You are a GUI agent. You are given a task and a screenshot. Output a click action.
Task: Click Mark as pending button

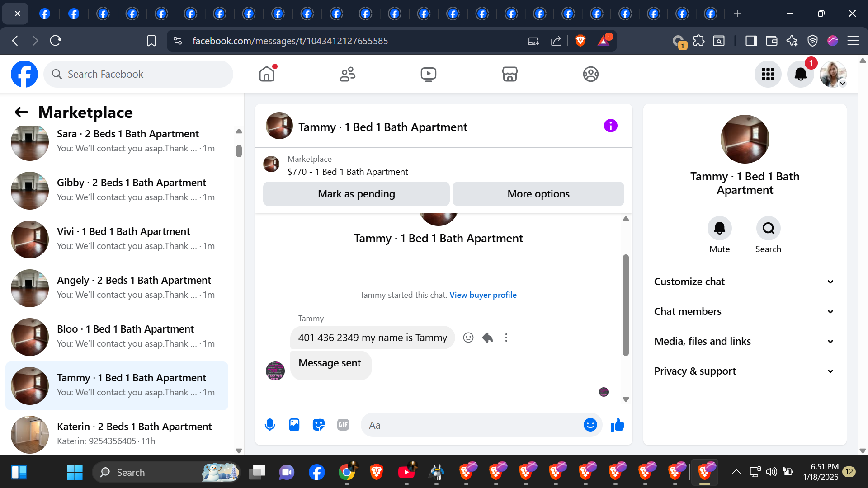(356, 194)
